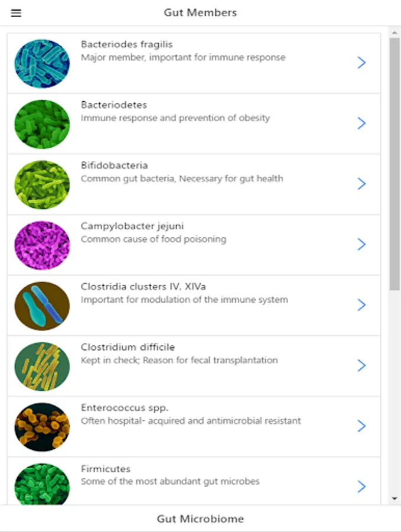The height and width of the screenshot is (532, 401).
Task: Click the purple Campylobacter jejuni image
Action: tap(42, 245)
